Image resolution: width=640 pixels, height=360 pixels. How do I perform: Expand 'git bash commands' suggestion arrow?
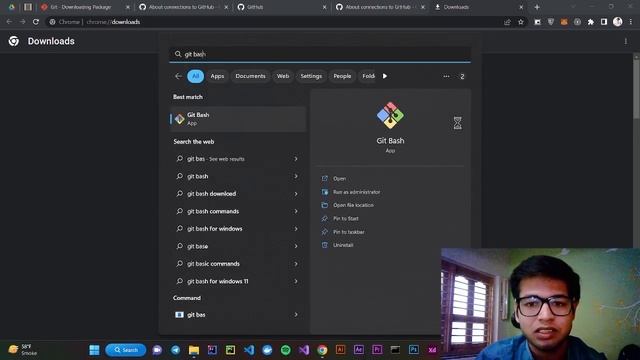pos(296,211)
